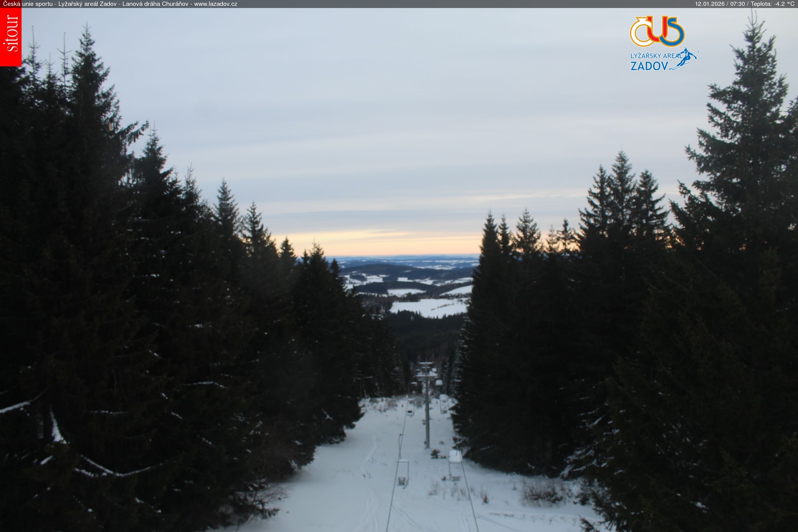Click the snow-covered chair on the right cable

[455, 456]
